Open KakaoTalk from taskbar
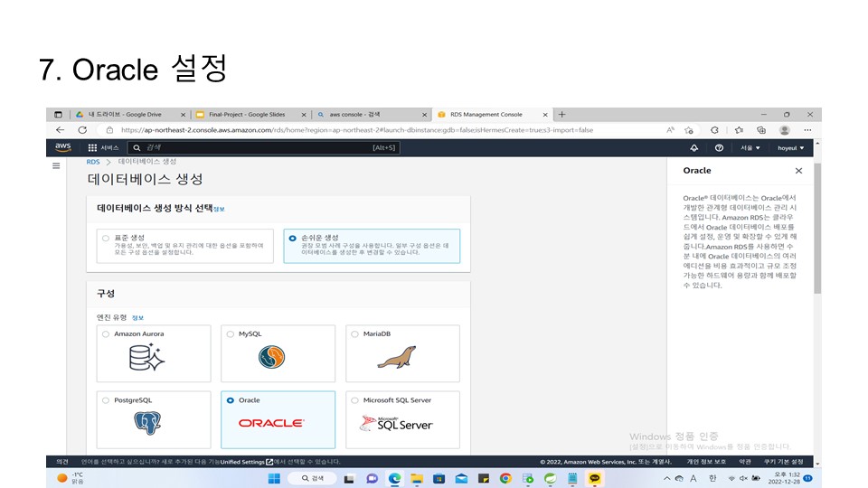868x488 pixels. pos(595,479)
